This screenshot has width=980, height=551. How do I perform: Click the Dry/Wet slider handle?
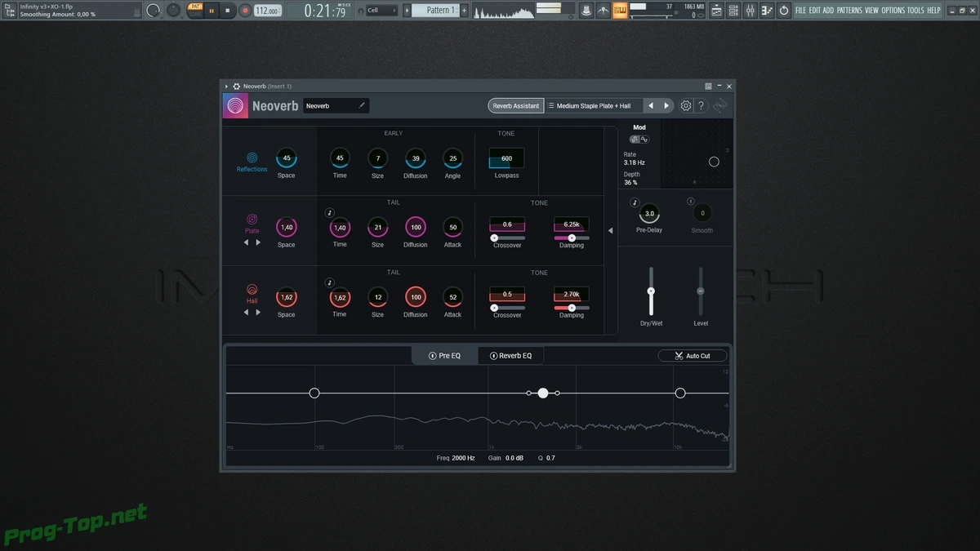click(x=651, y=291)
